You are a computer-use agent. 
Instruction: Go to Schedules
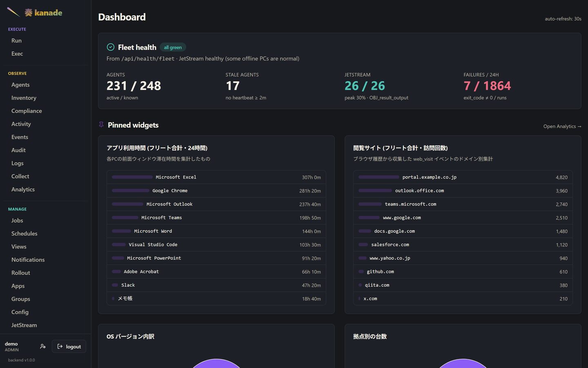(x=46, y=233)
